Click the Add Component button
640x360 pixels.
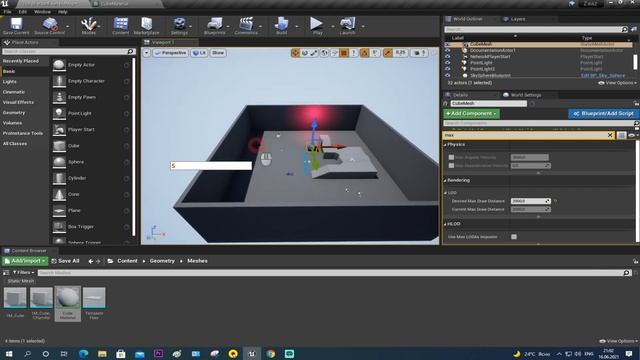coord(471,113)
